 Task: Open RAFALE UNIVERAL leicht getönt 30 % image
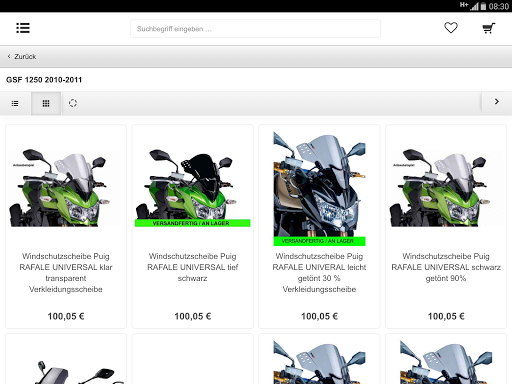(x=319, y=189)
